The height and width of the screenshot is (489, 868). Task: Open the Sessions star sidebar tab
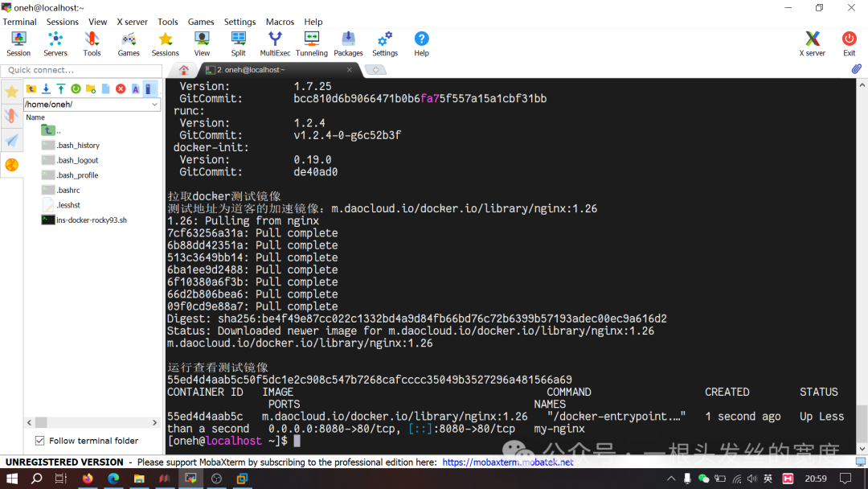11,92
